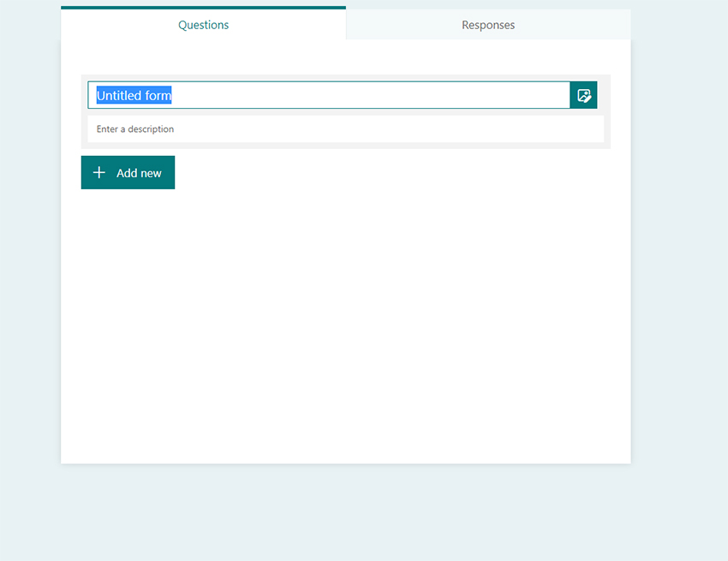This screenshot has height=561, width=728.
Task: Click the Untitled form title field
Action: click(329, 95)
